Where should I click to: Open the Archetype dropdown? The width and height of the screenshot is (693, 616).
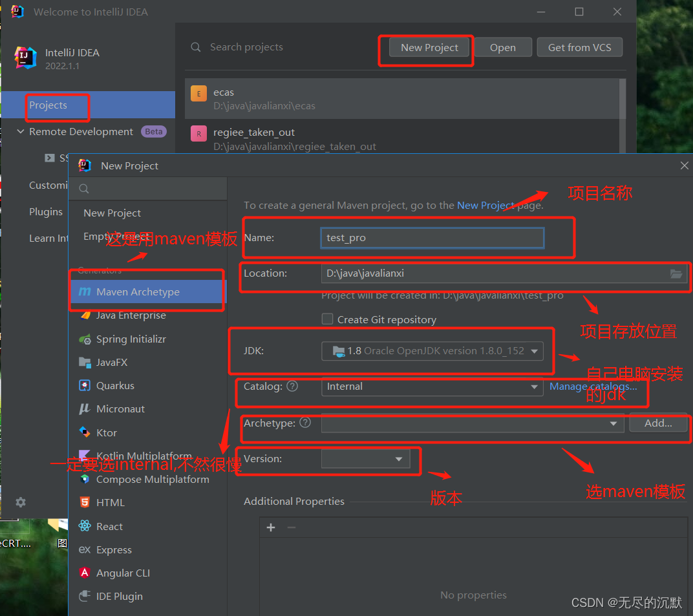[x=473, y=423]
